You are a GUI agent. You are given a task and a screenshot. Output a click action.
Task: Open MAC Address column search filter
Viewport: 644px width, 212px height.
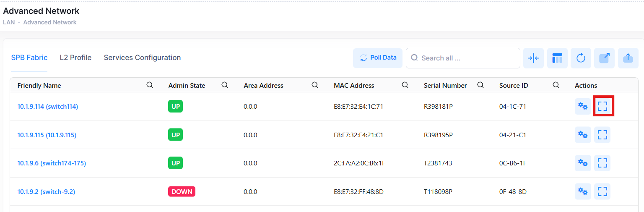click(405, 85)
